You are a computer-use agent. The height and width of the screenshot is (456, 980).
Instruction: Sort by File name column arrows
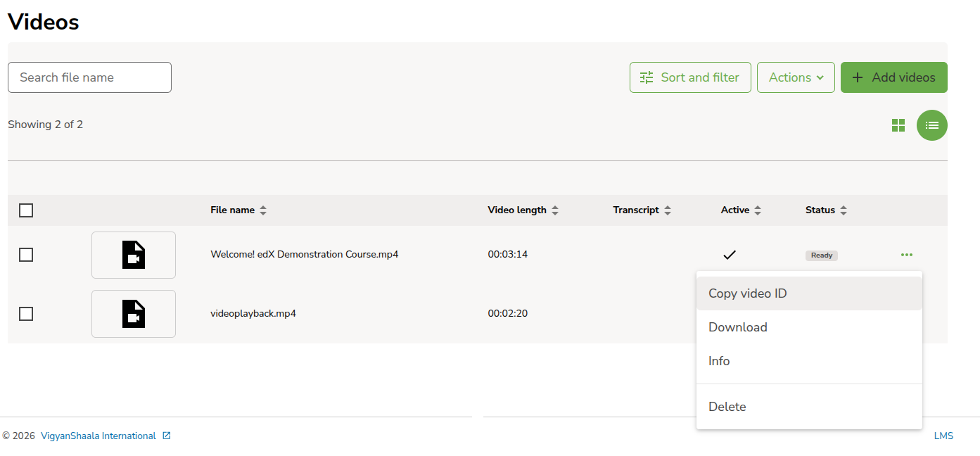[263, 210]
